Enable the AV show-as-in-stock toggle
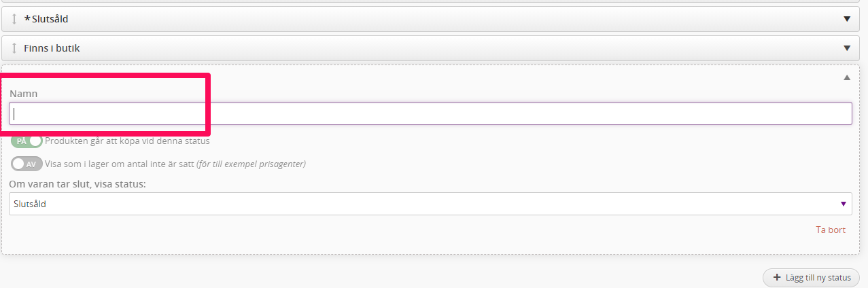This screenshot has height=288, width=868. tap(27, 164)
